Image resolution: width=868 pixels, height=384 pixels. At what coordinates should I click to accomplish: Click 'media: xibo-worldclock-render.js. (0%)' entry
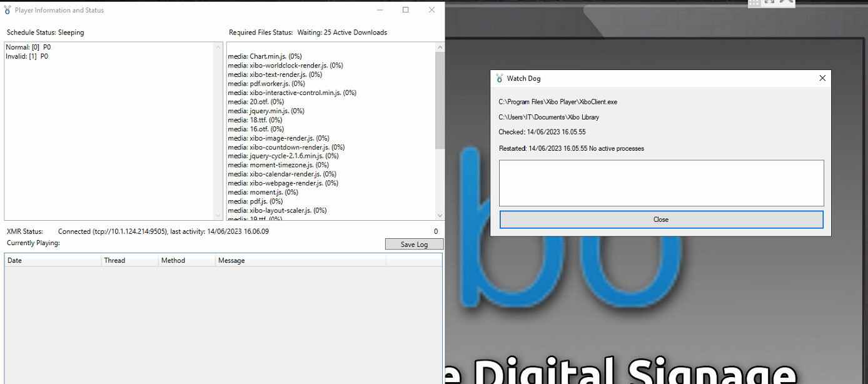click(285, 65)
